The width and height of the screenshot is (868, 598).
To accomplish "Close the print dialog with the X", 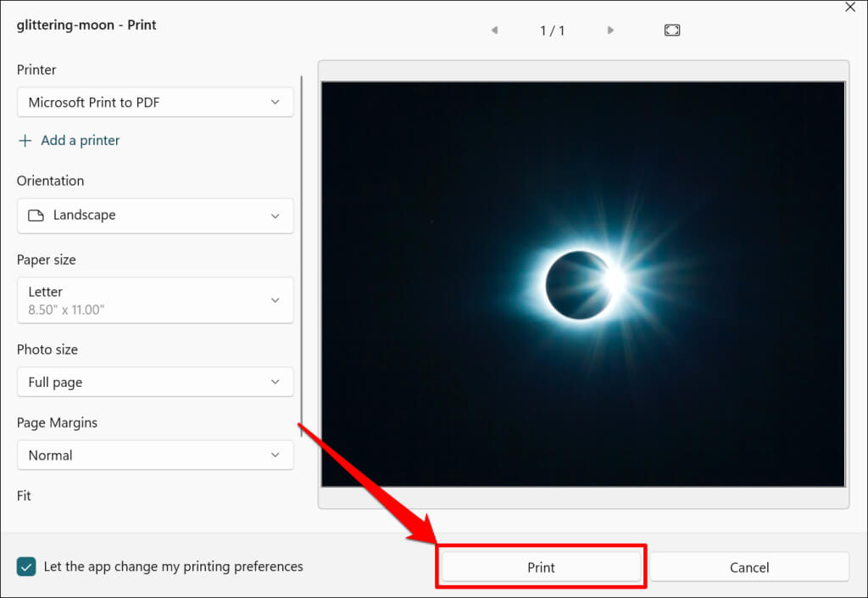I will pyautogui.click(x=850, y=7).
